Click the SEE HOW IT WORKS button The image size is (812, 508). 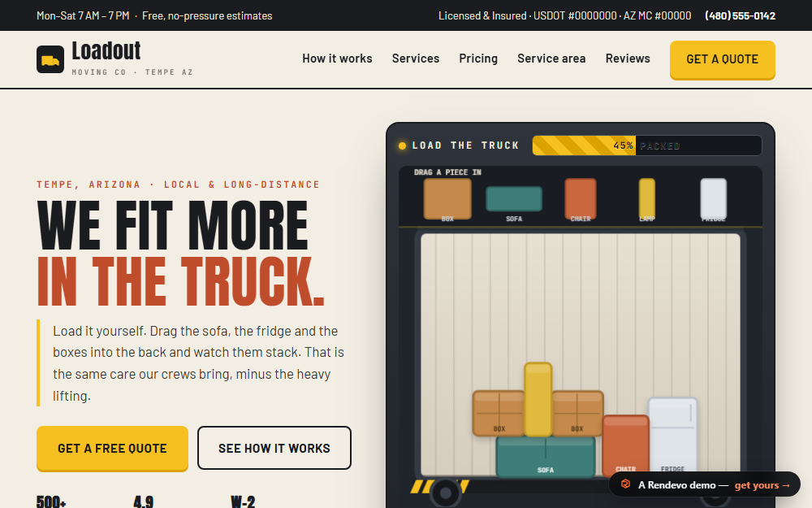[x=274, y=449]
